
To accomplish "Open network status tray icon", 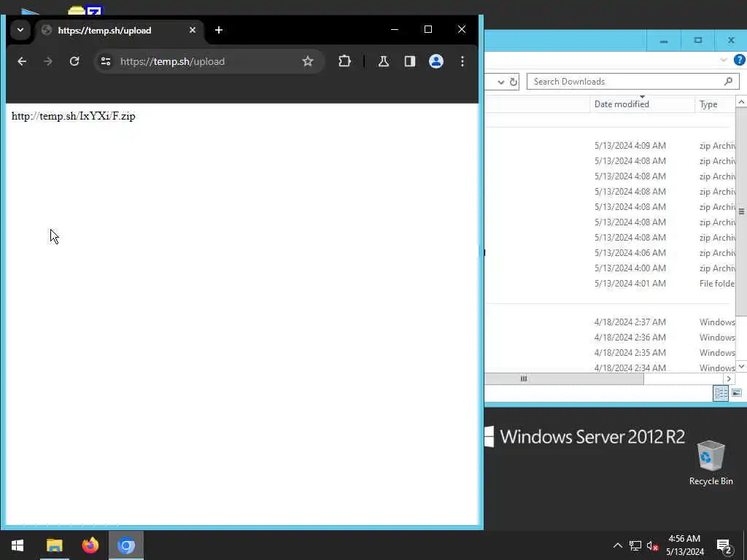I will [635, 545].
